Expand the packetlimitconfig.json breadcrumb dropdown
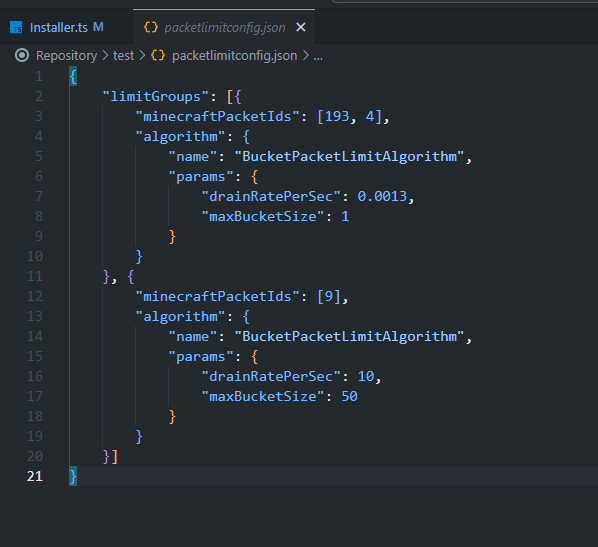 [x=234, y=56]
